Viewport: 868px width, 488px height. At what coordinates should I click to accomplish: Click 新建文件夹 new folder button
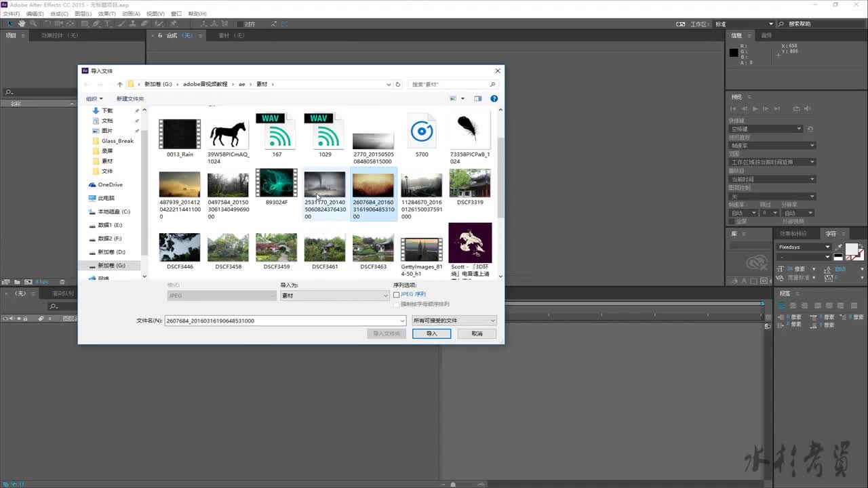pyautogui.click(x=130, y=99)
